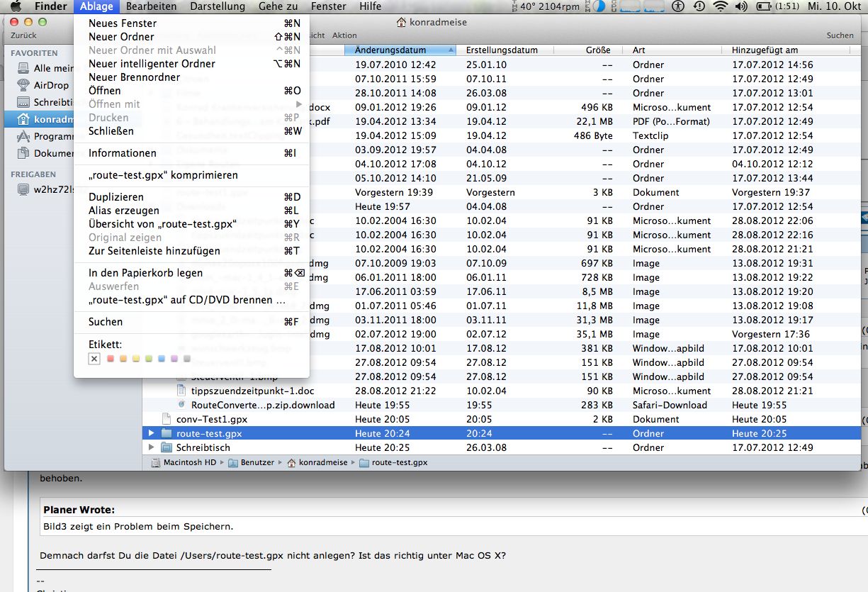Choose Duplizieren in the Ablage menu
Screen dimensions: 868x592
116,197
